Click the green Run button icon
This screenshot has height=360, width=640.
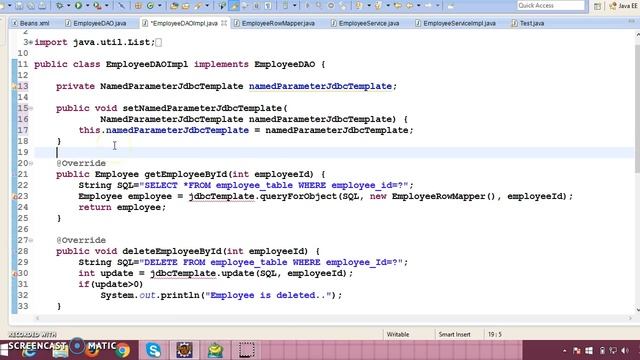[x=78, y=6]
